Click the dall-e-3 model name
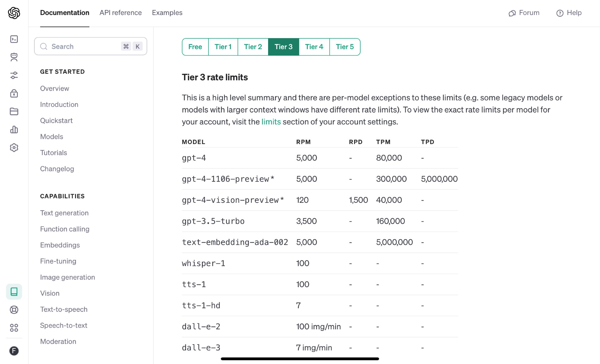This screenshot has height=364, width=600. 201,348
